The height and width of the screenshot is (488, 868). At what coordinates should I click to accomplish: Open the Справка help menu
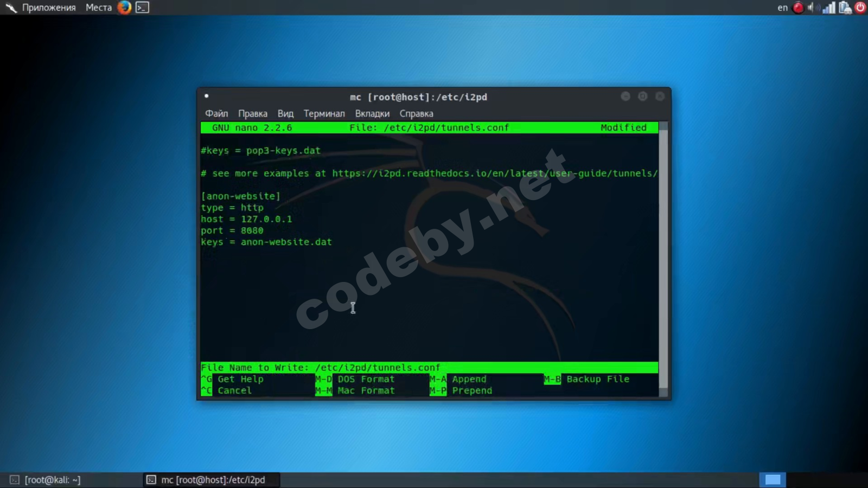coord(417,113)
